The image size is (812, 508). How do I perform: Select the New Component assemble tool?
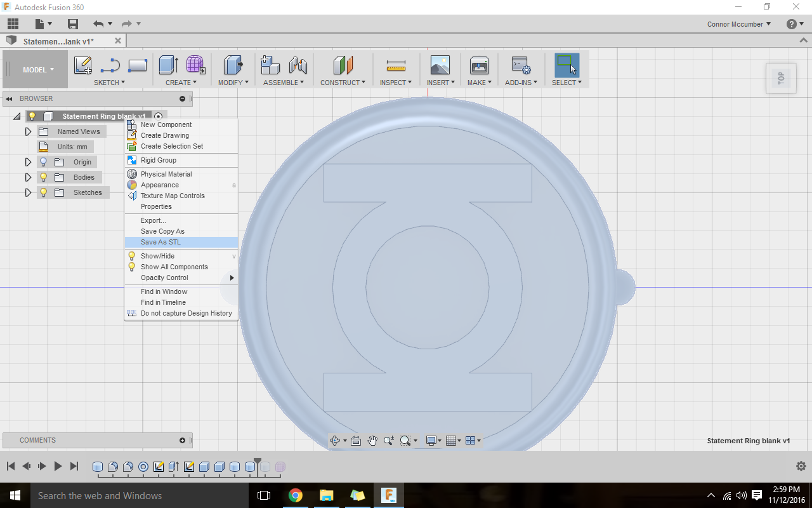(271, 65)
